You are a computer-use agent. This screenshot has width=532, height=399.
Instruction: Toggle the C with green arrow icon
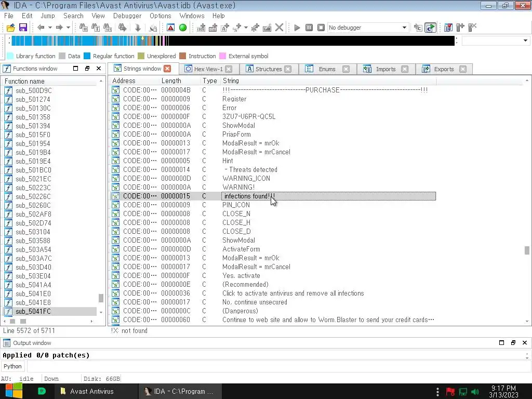(430, 28)
